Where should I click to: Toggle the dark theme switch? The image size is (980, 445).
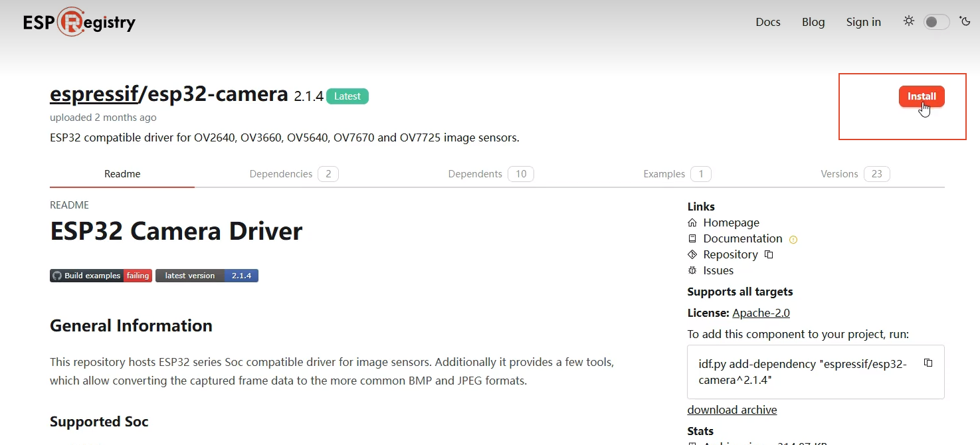(937, 22)
